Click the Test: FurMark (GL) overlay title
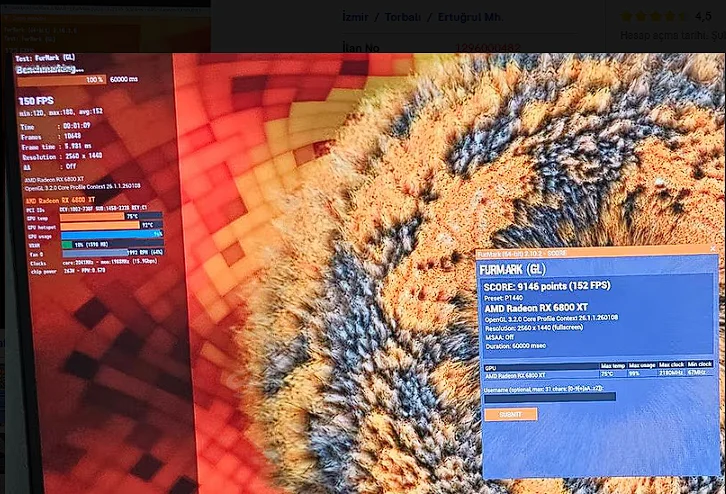Viewport: 726px width, 494px height. [45, 58]
